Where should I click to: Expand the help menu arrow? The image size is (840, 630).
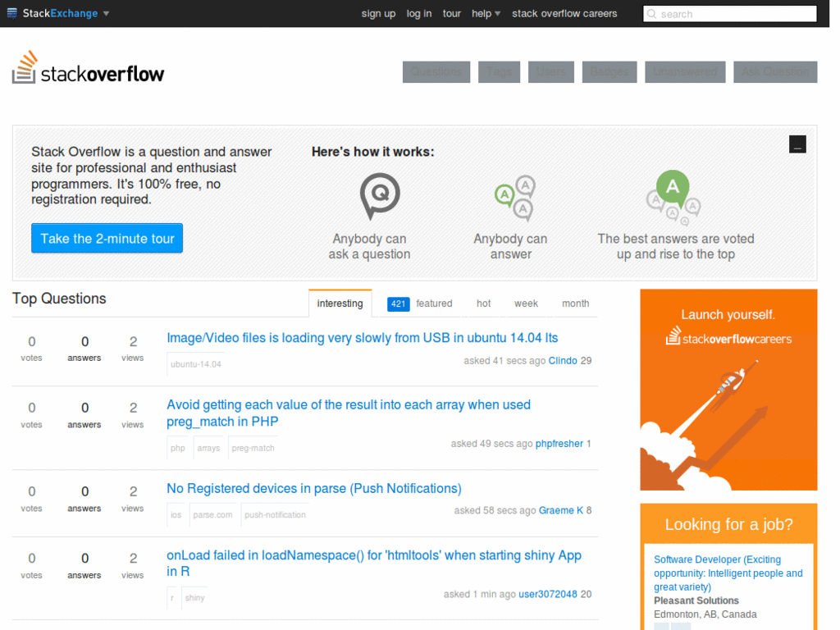(498, 13)
